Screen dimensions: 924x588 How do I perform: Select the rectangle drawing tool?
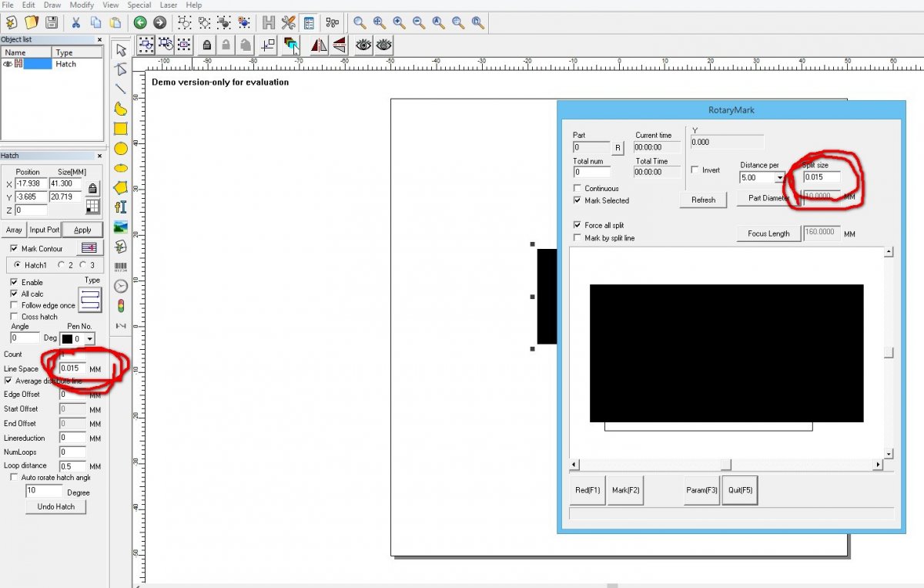tap(121, 129)
